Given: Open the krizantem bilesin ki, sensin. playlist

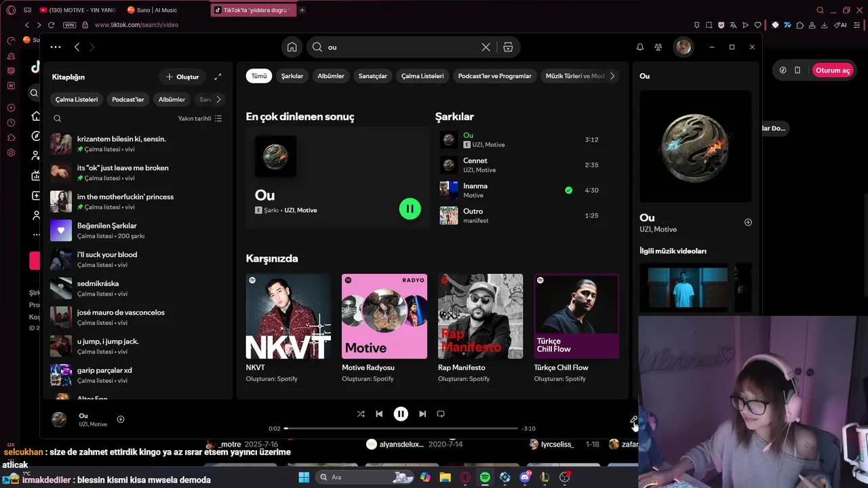Looking at the screenshot, I should (138, 144).
